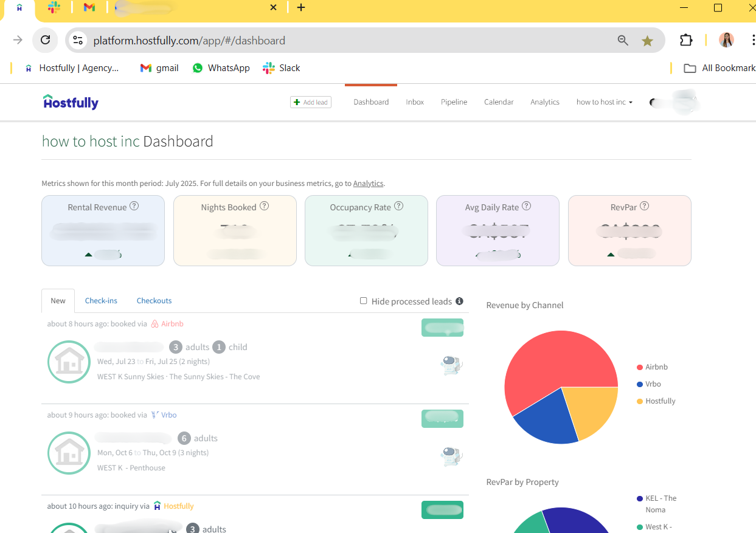Click the help icon beside Avg Daily Rate
Screen dimensions: 756x533
click(526, 206)
